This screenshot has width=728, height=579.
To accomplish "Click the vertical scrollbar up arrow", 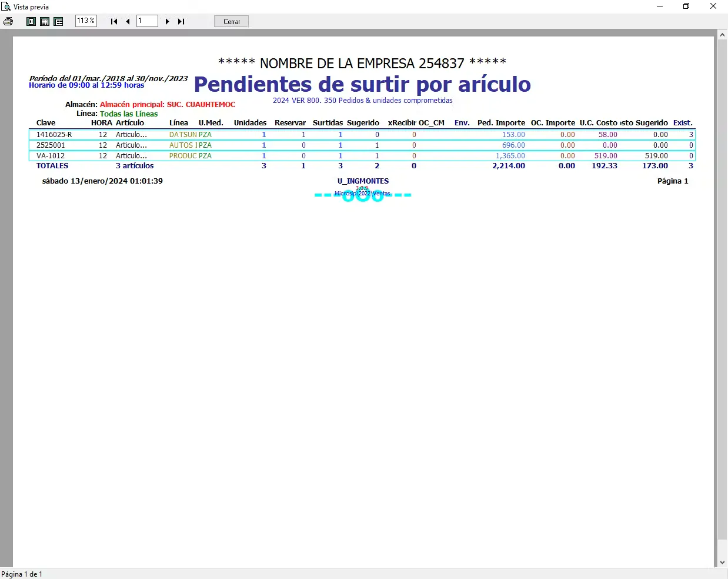I will click(723, 35).
